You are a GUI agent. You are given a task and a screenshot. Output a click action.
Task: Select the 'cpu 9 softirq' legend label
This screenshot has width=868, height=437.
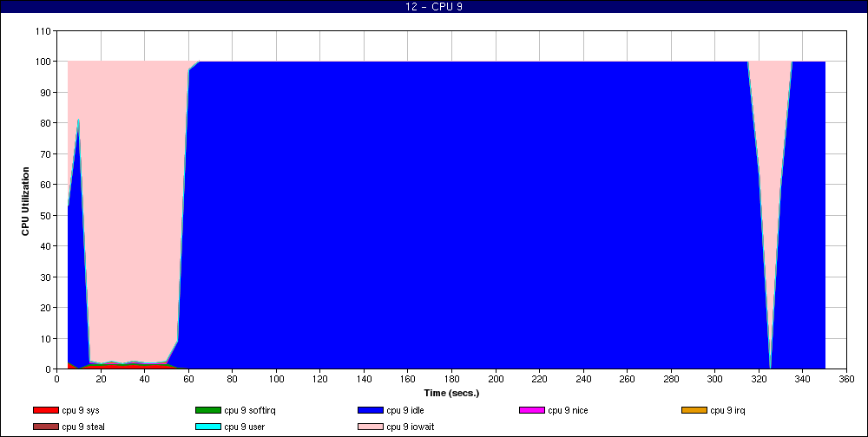tap(250, 410)
